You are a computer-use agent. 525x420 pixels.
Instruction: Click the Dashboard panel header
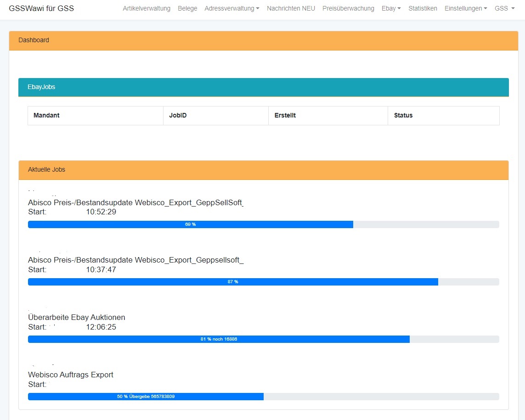point(263,40)
